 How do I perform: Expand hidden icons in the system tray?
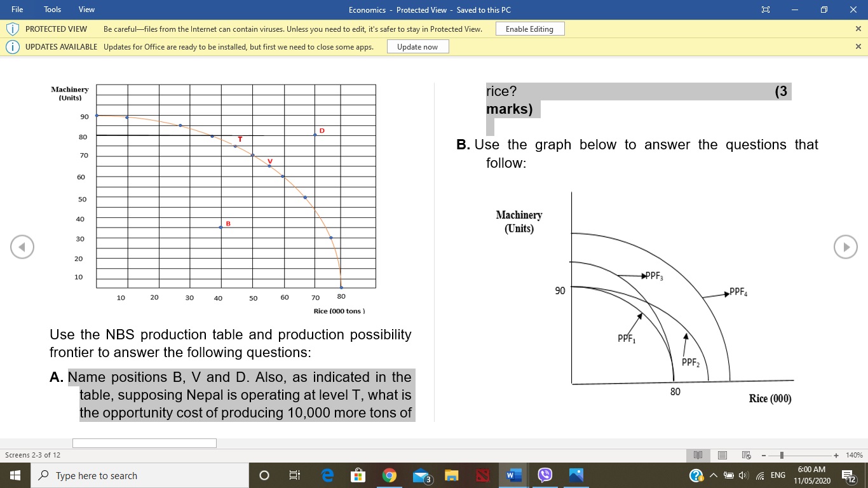click(713, 475)
